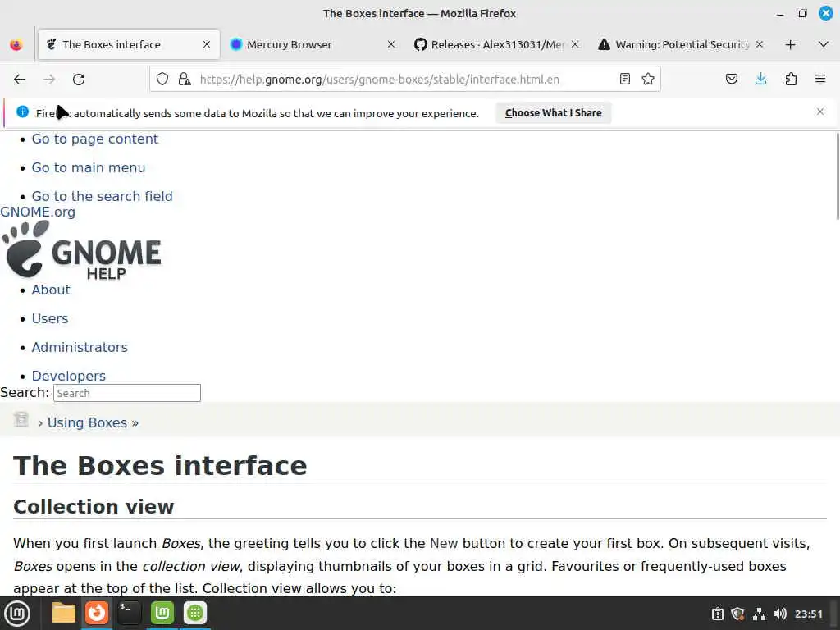Open the volume control tray icon
The height and width of the screenshot is (630, 840).
coord(780,614)
